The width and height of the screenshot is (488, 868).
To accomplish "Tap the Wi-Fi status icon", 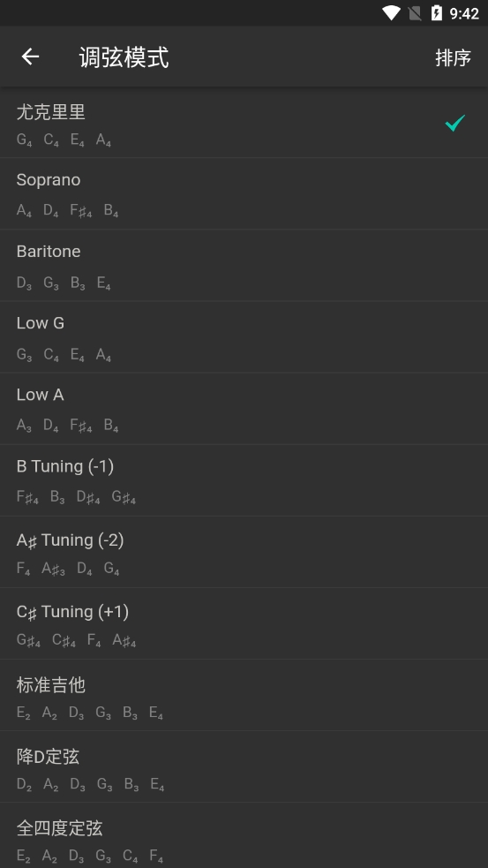I will point(391,13).
